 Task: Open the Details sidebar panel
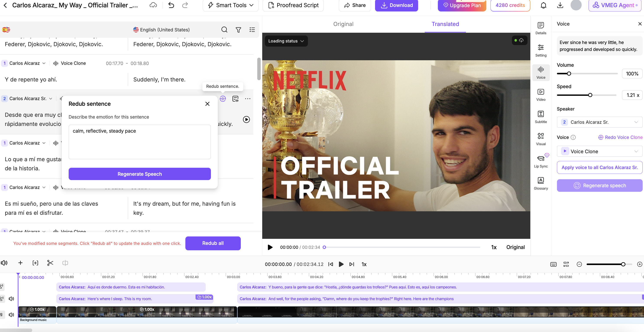pos(541,28)
